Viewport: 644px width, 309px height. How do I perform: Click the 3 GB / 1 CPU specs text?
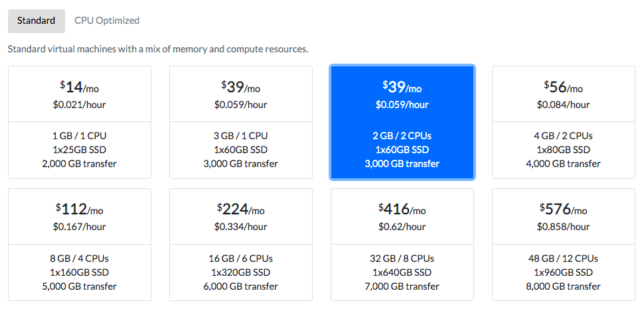point(241,136)
